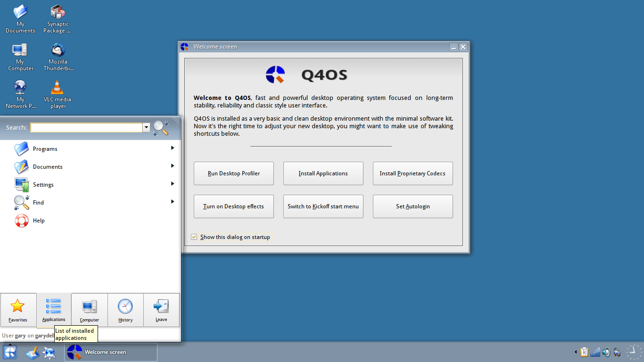
Task: Click the analog clock on the panel
Action: 634,352
